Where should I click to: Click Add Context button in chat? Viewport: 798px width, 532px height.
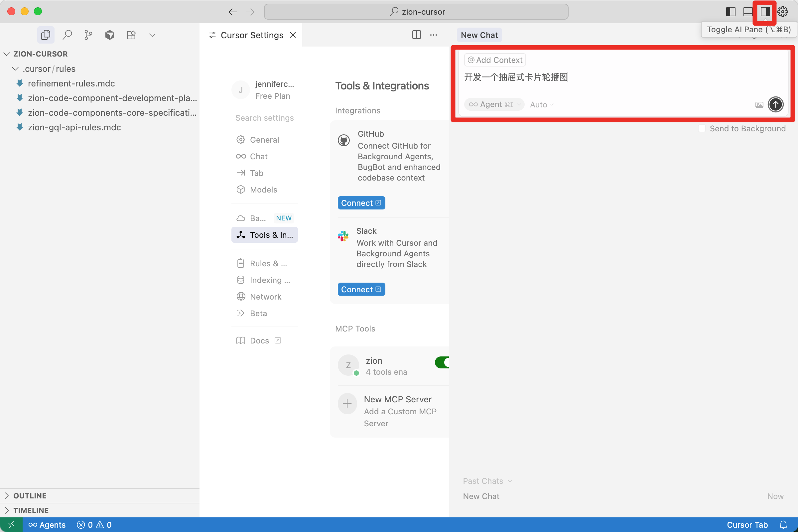(495, 60)
